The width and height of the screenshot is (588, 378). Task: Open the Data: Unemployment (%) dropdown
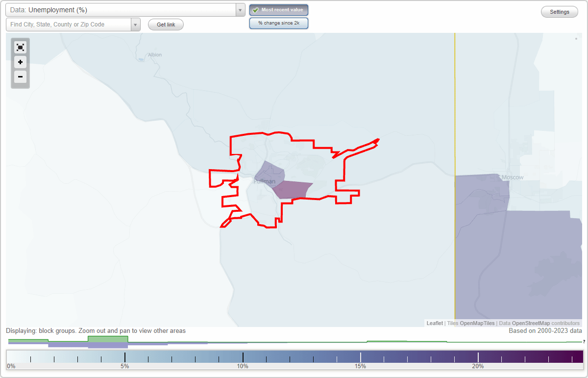click(122, 10)
